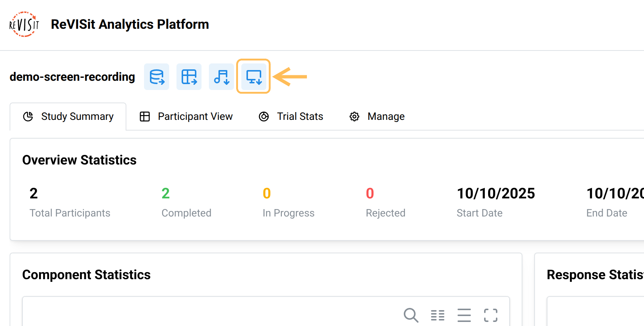This screenshot has width=644, height=326.
Task: Click the Total Participants count
Action: point(34,193)
